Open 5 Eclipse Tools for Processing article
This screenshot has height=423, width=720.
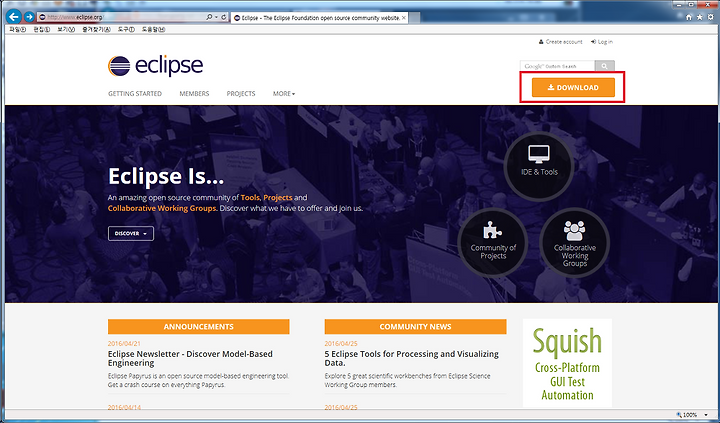411,358
